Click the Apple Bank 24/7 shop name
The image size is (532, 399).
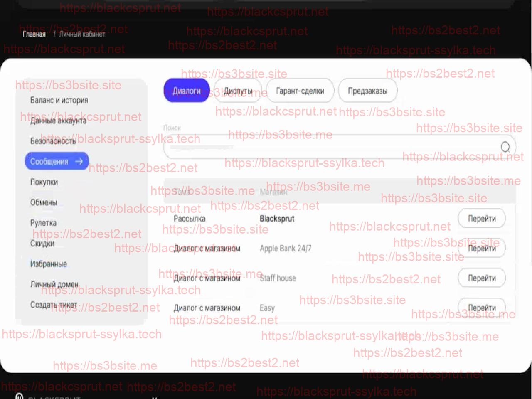pos(286,249)
